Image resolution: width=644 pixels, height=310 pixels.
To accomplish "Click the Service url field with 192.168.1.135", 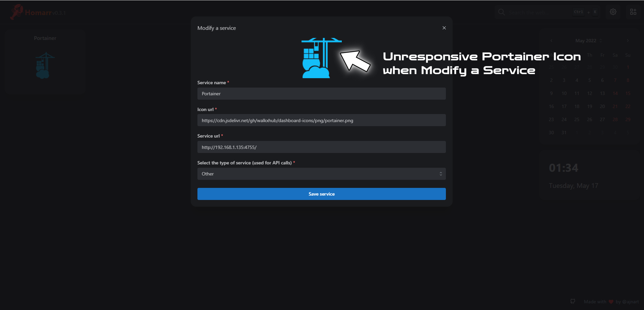I will [x=321, y=147].
